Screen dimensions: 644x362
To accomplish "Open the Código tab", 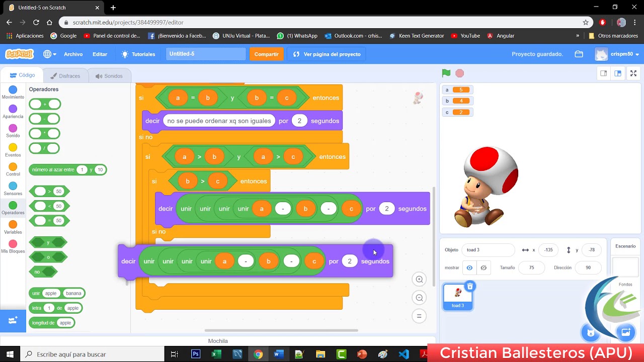I will click(22, 75).
